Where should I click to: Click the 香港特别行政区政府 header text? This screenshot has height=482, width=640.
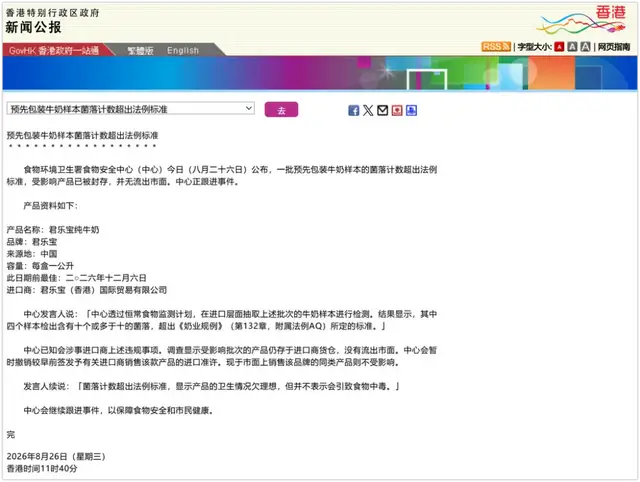coord(53,13)
